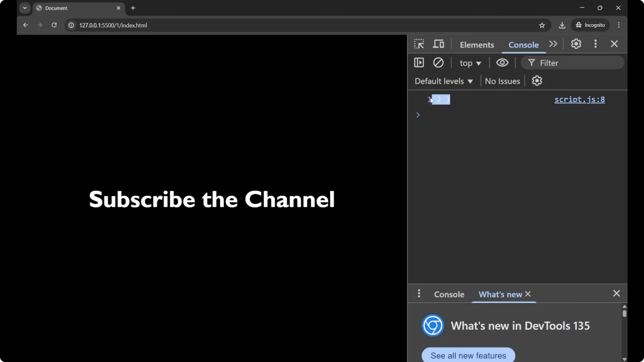Show console sidebar panel icon

click(419, 63)
